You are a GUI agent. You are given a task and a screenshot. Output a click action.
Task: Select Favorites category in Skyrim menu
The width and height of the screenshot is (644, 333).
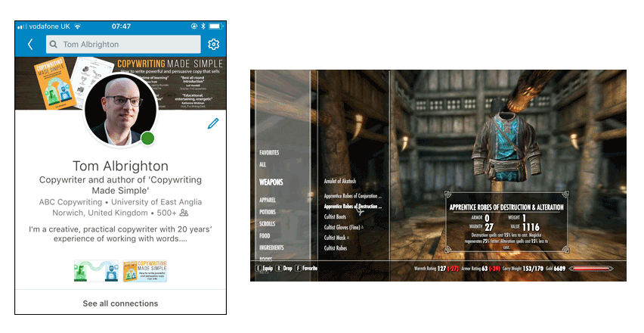269,153
